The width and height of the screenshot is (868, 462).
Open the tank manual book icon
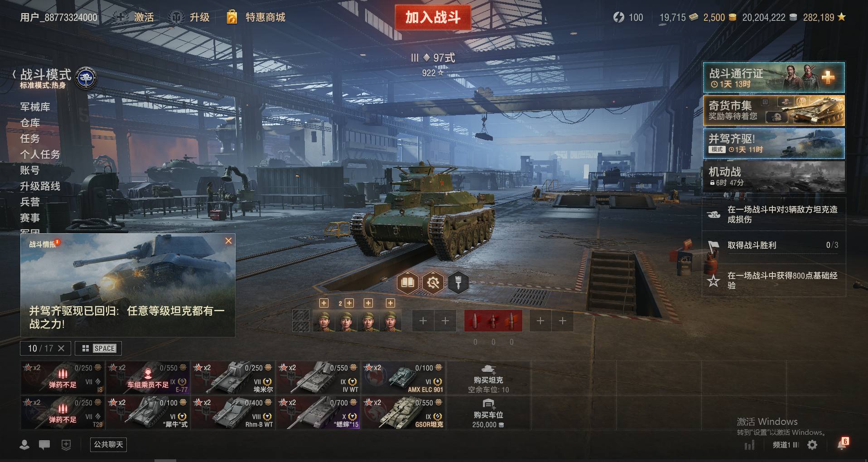(408, 283)
